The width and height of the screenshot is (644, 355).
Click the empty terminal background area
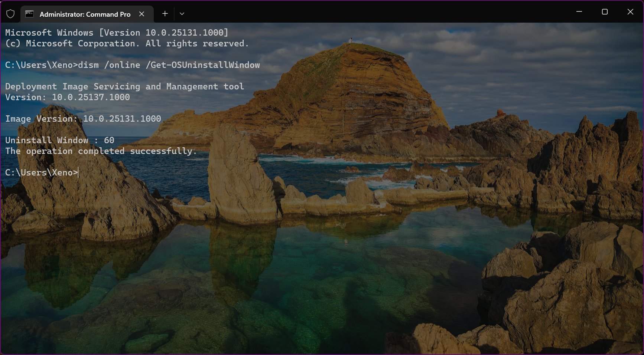tap(319, 260)
